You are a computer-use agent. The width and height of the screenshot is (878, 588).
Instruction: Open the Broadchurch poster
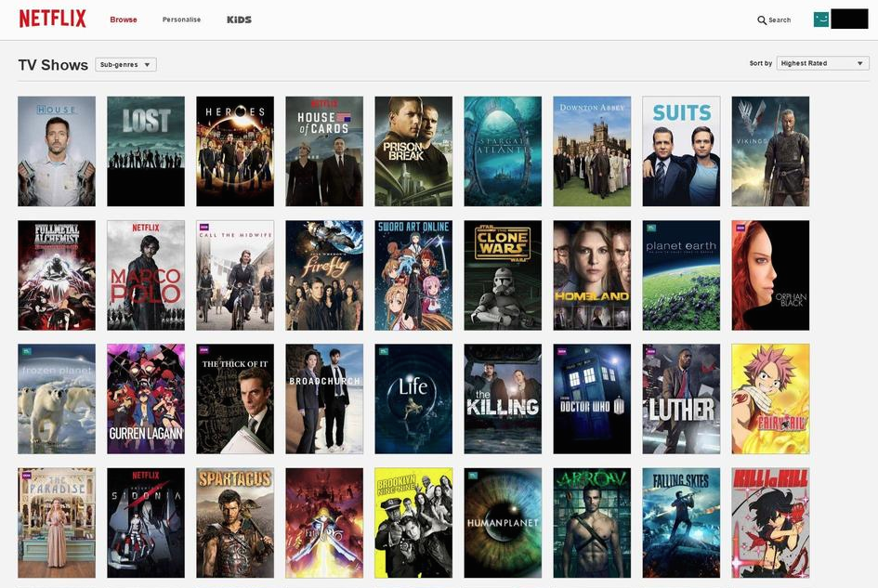click(324, 399)
